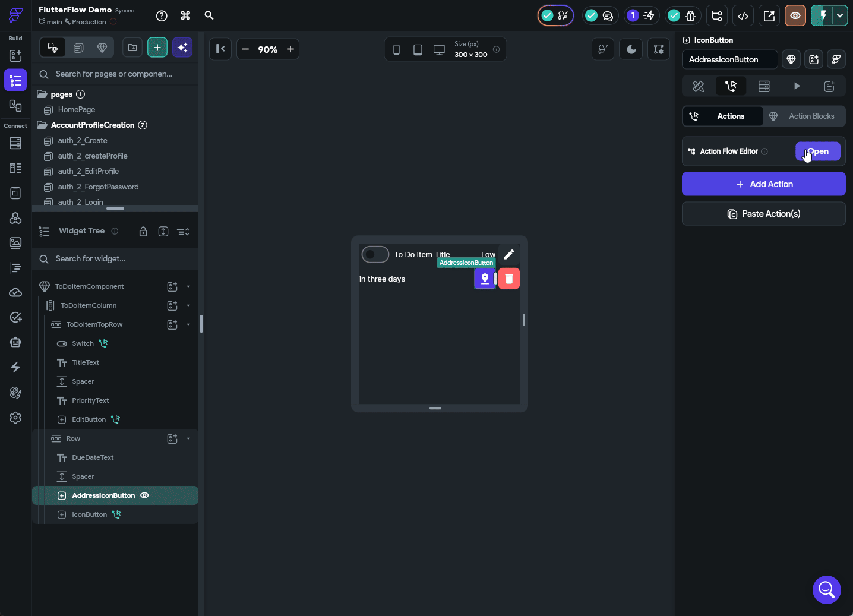Viewport: 853px width, 616px height.
Task: Toggle the switch on the To Do item
Action: [375, 255]
